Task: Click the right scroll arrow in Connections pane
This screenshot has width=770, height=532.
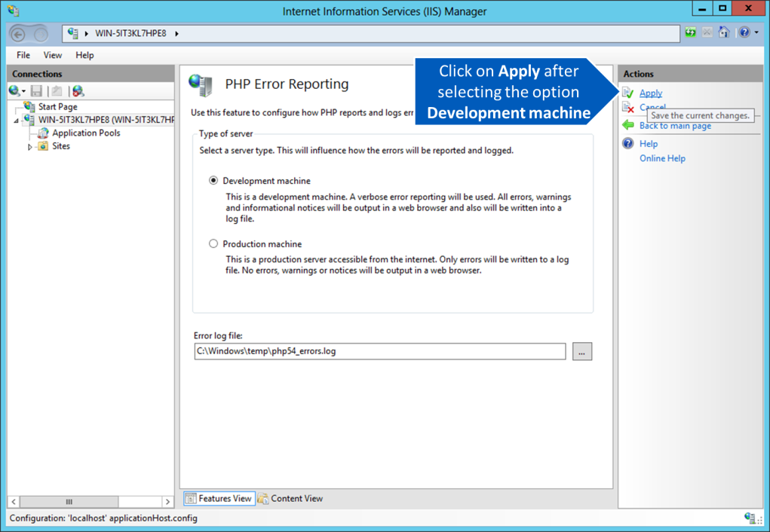Action: 168,502
